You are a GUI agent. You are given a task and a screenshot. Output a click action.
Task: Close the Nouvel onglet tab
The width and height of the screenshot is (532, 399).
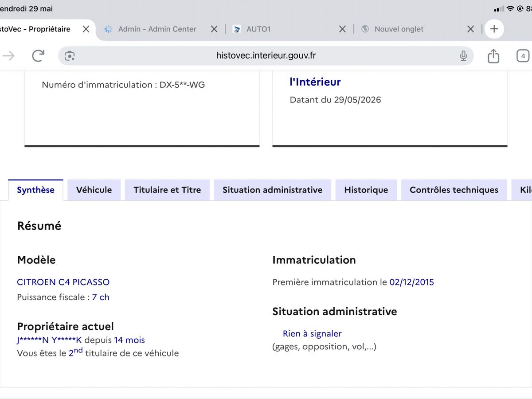[x=471, y=29]
